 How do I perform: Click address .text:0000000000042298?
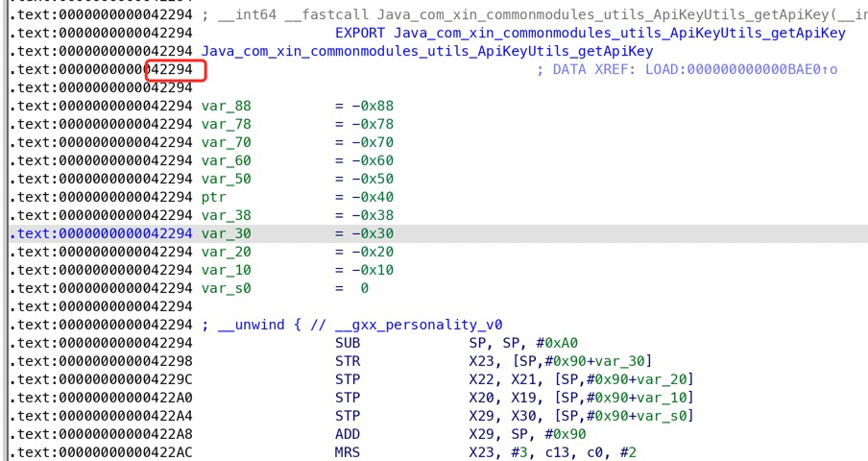(x=101, y=361)
